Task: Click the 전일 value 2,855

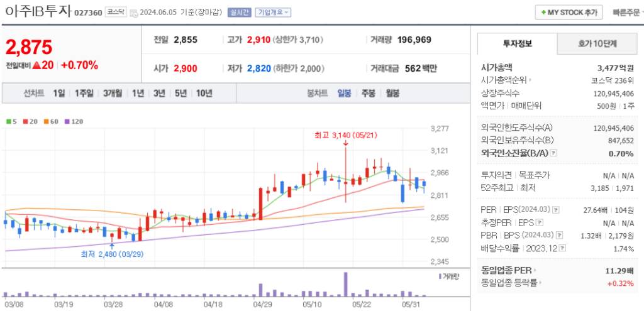Action: point(186,40)
